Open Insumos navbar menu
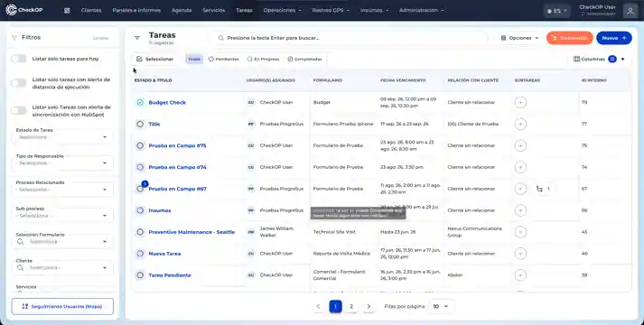The width and height of the screenshot is (644, 325). click(374, 10)
